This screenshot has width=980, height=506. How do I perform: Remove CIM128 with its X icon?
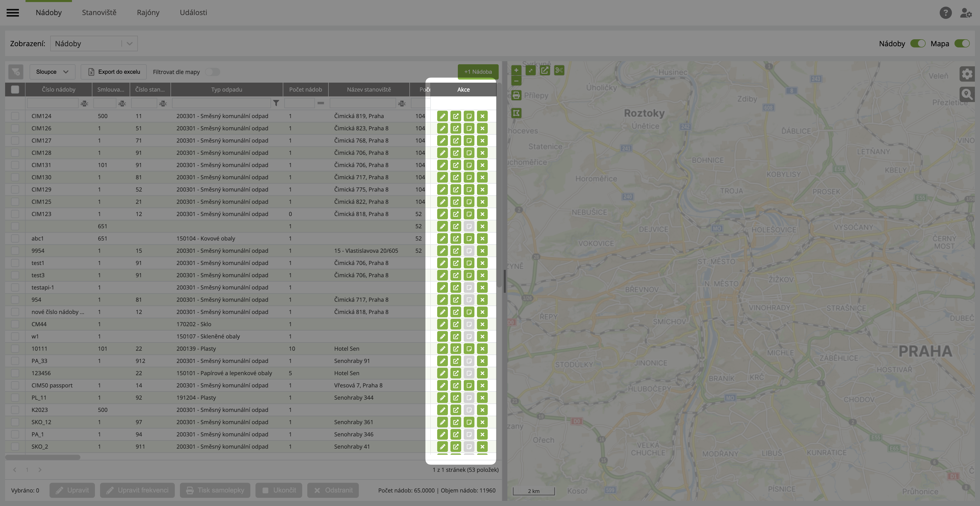tap(482, 153)
